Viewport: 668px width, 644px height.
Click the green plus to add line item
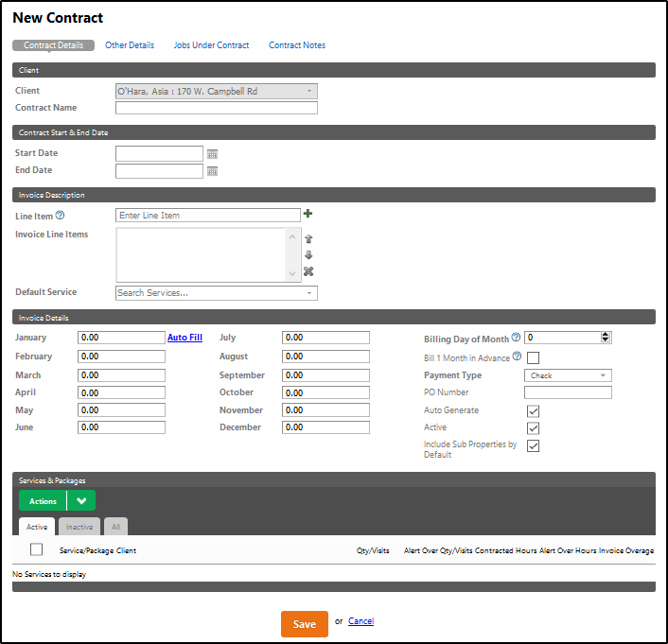308,214
